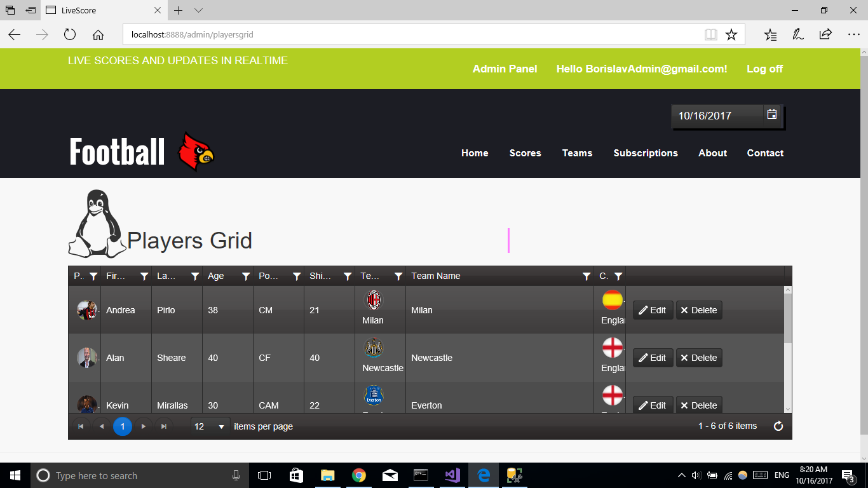The image size is (868, 488).
Task: Click the Everton team crest
Action: [x=374, y=395]
